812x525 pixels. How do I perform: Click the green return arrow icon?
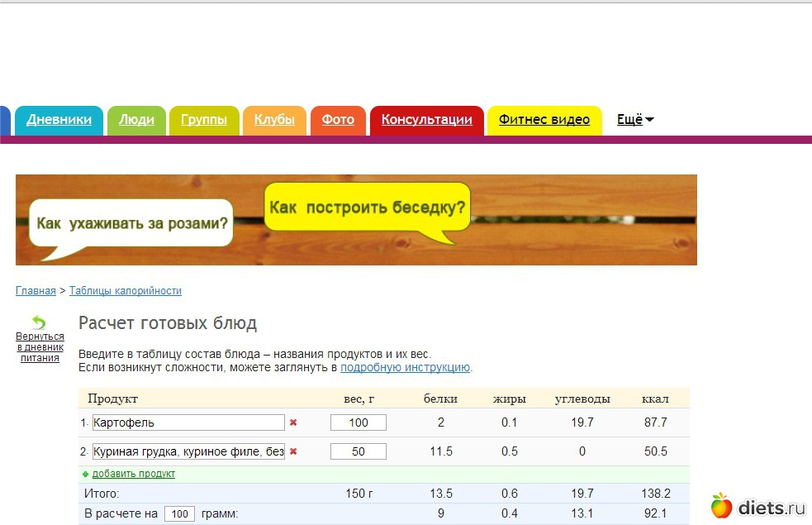tap(38, 323)
